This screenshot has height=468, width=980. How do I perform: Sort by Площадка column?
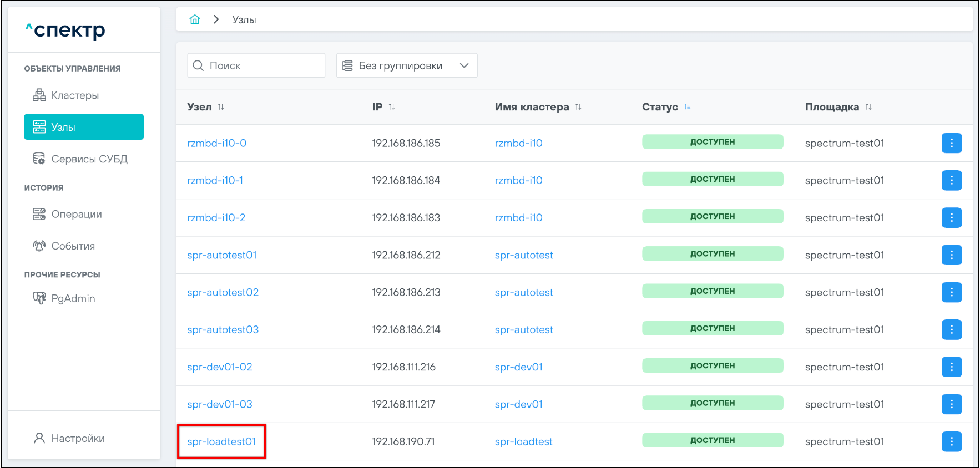coord(868,107)
